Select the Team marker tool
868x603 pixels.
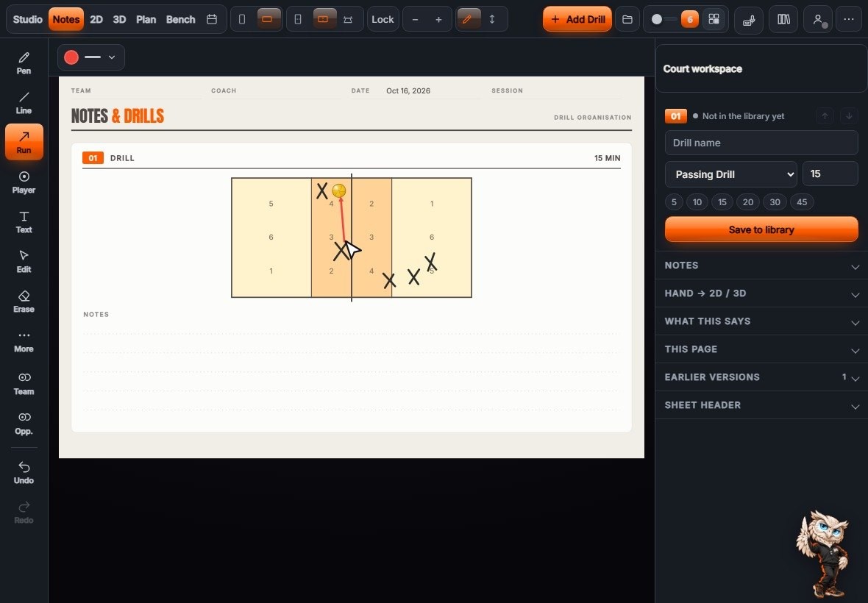click(x=24, y=384)
